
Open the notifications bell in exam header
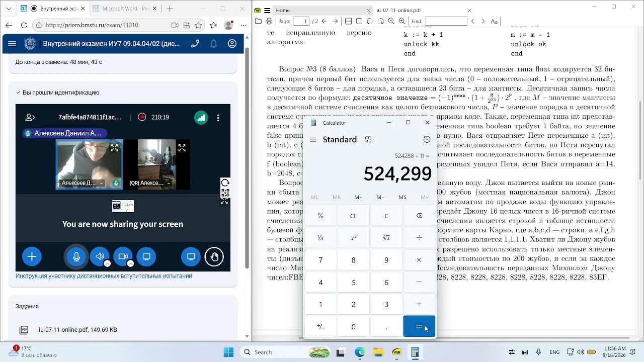click(214, 44)
